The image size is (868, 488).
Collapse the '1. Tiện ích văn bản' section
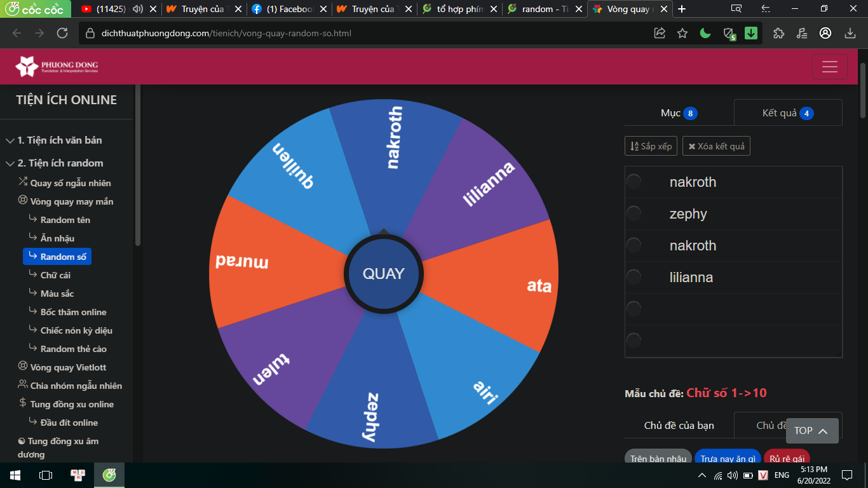coord(10,140)
